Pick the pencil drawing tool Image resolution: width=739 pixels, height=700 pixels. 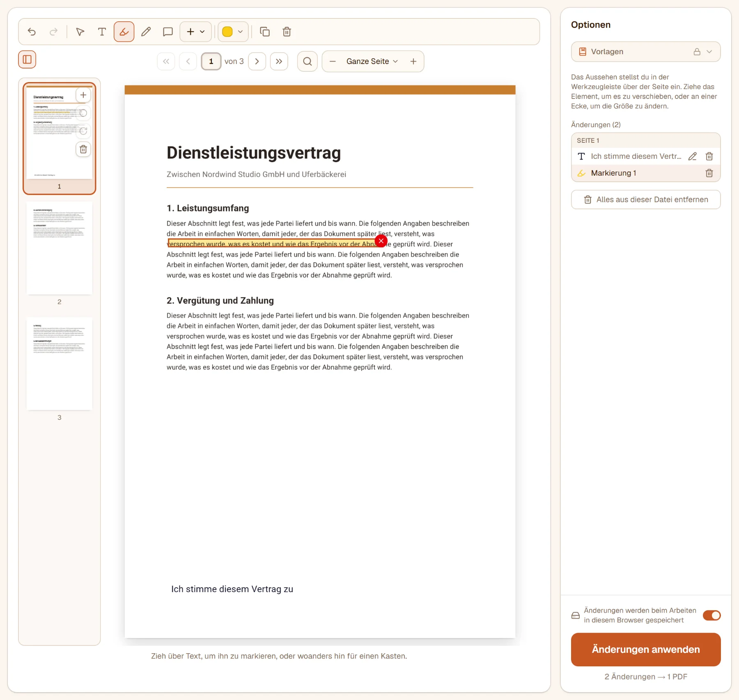tap(146, 32)
